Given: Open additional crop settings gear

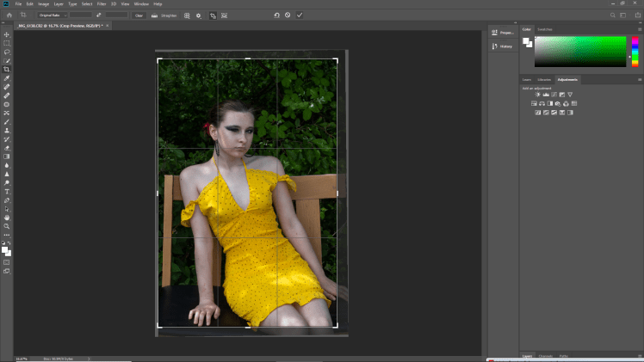Looking at the screenshot, I should (x=199, y=15).
